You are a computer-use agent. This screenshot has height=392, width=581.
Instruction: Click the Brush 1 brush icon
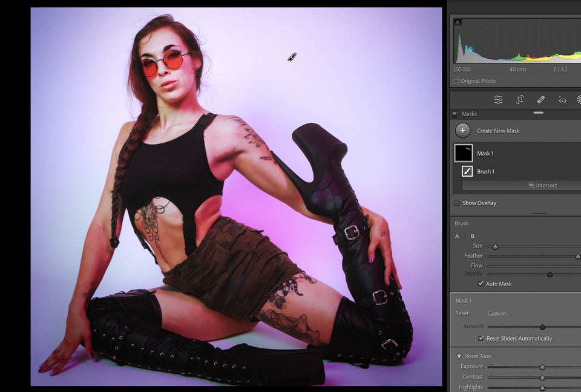tap(467, 171)
